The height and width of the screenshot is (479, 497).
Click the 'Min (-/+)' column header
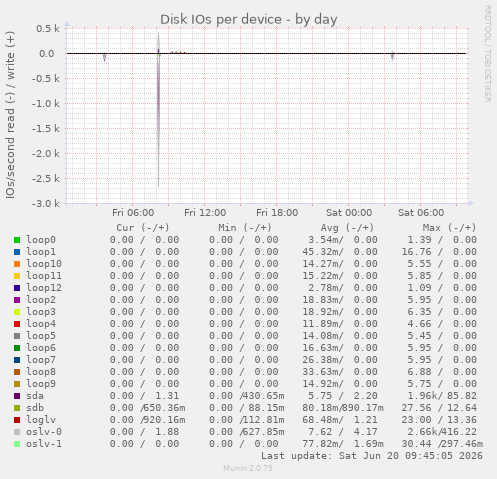(245, 228)
